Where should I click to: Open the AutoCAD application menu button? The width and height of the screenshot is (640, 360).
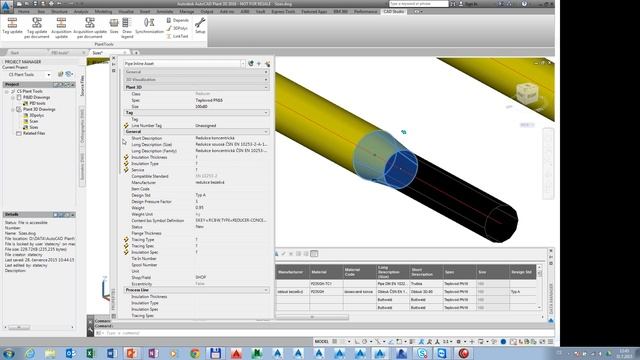6,7
